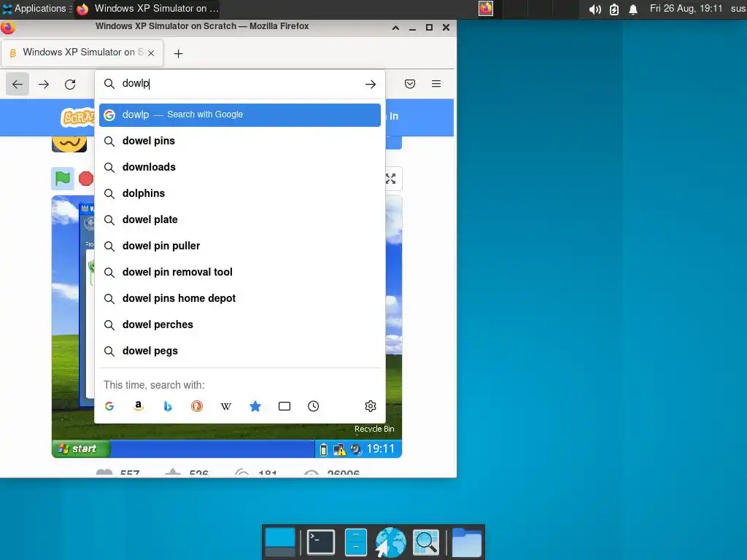Open the Firefox hamburger menu
Viewport: 747px width, 560px height.
pos(436,84)
